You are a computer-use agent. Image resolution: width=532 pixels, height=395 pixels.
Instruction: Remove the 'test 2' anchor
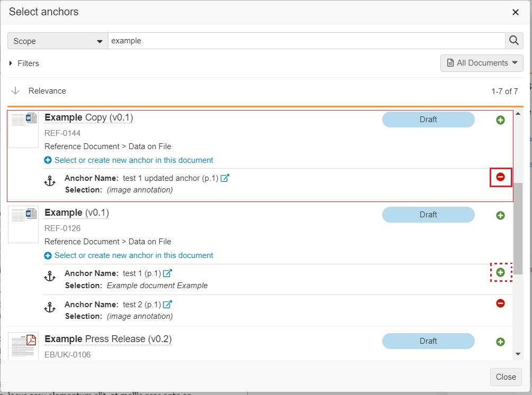[500, 303]
